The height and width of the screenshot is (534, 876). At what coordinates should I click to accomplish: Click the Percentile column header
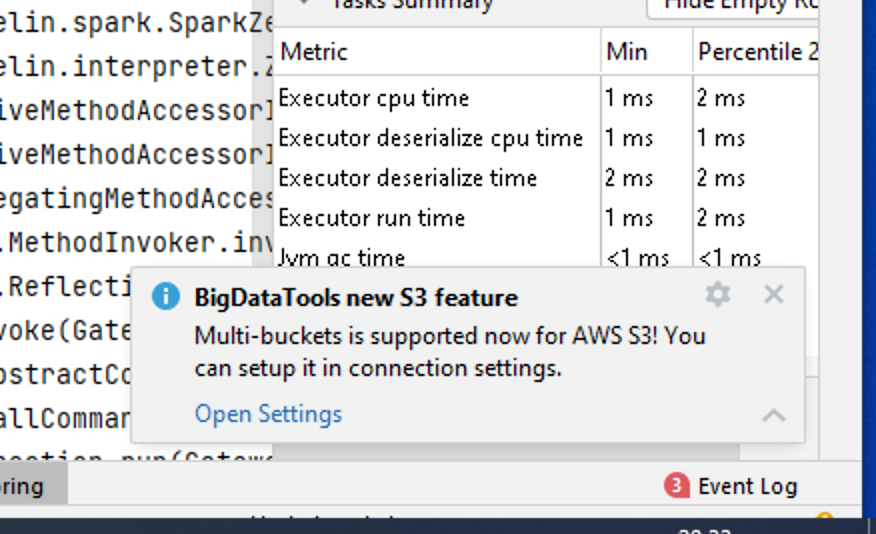pyautogui.click(x=754, y=52)
